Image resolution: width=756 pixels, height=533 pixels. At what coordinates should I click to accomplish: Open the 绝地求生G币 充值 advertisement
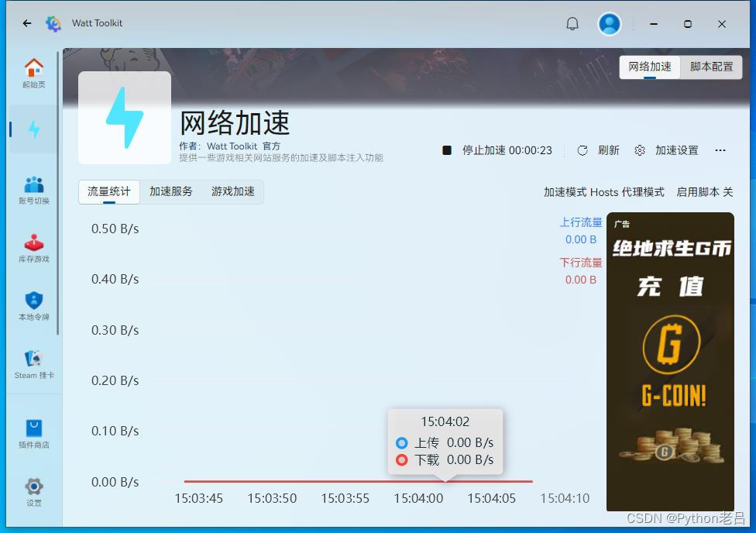(x=670, y=361)
